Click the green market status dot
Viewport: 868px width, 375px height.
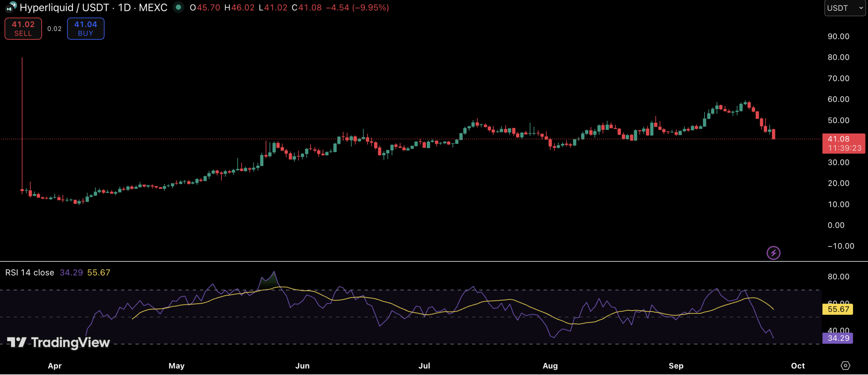click(x=178, y=7)
